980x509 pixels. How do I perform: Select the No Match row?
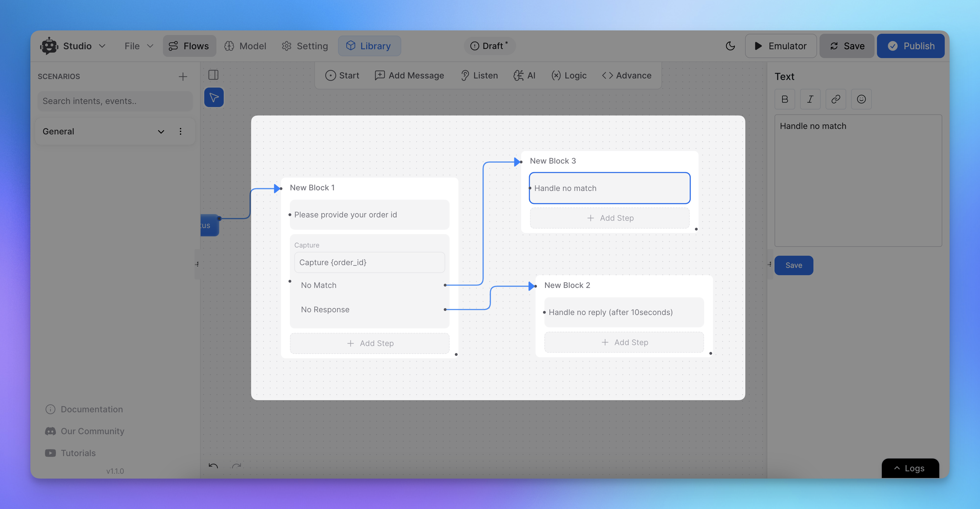pos(369,285)
